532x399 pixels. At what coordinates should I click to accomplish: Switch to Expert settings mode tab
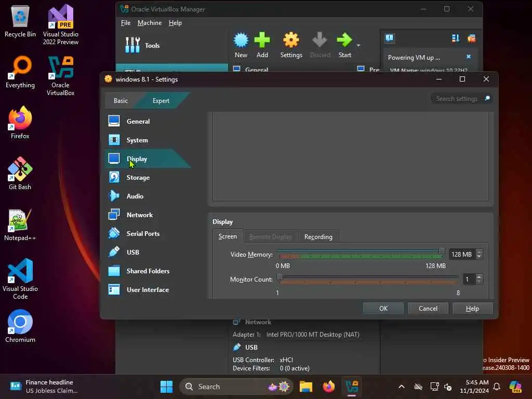(x=161, y=100)
